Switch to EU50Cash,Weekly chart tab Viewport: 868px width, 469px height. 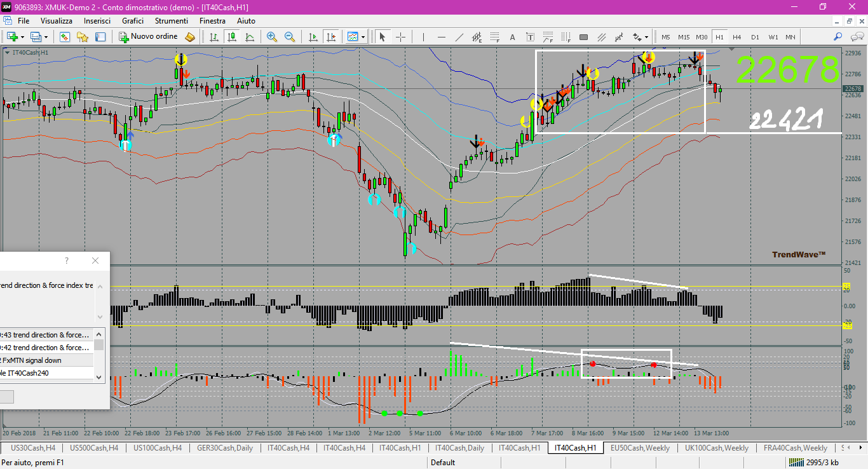[640, 448]
